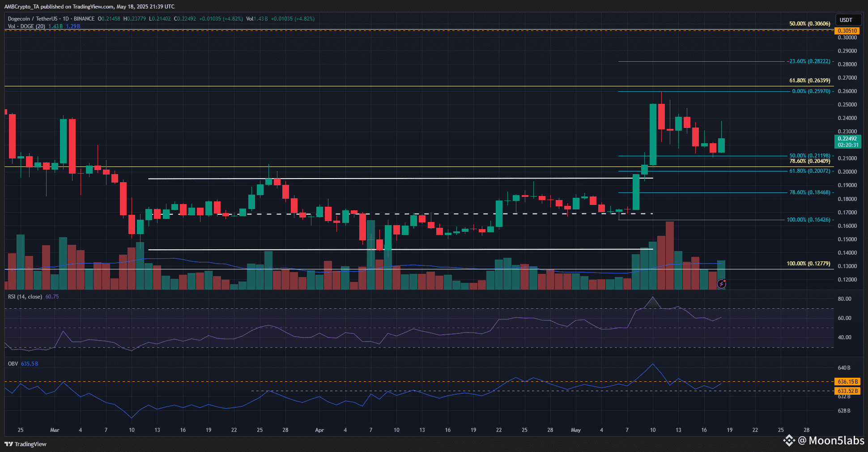The height and width of the screenshot is (452, 868).
Task: Click the purple lightning flash icon on the chart
Action: [x=721, y=283]
